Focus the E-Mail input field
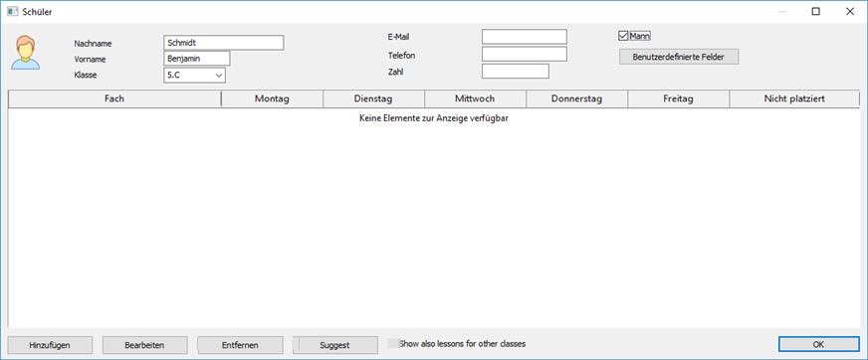 525,37
